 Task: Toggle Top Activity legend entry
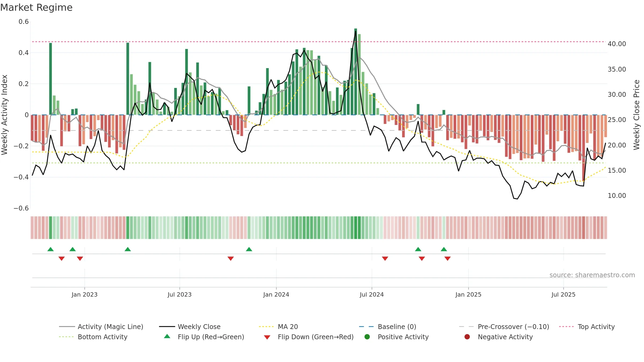(x=587, y=327)
